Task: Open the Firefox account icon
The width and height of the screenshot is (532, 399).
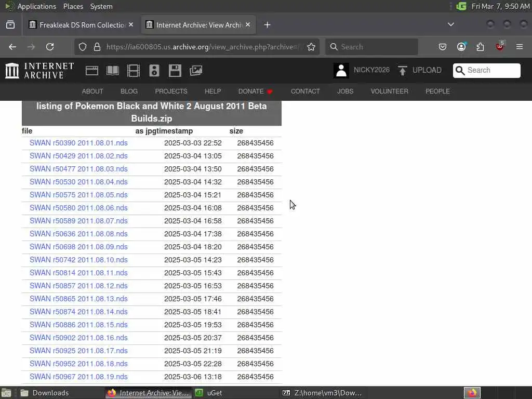Action: 461,47
